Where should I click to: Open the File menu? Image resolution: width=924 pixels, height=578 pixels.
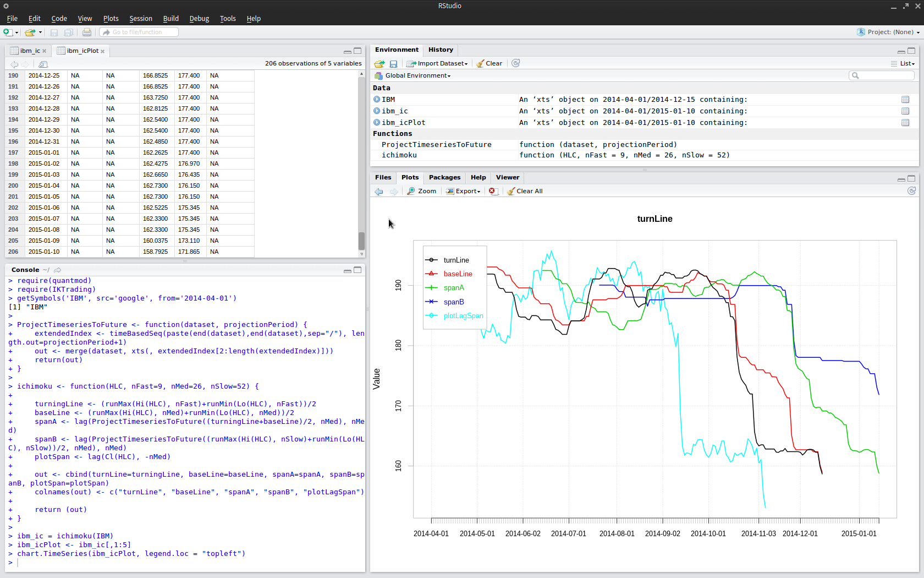12,19
